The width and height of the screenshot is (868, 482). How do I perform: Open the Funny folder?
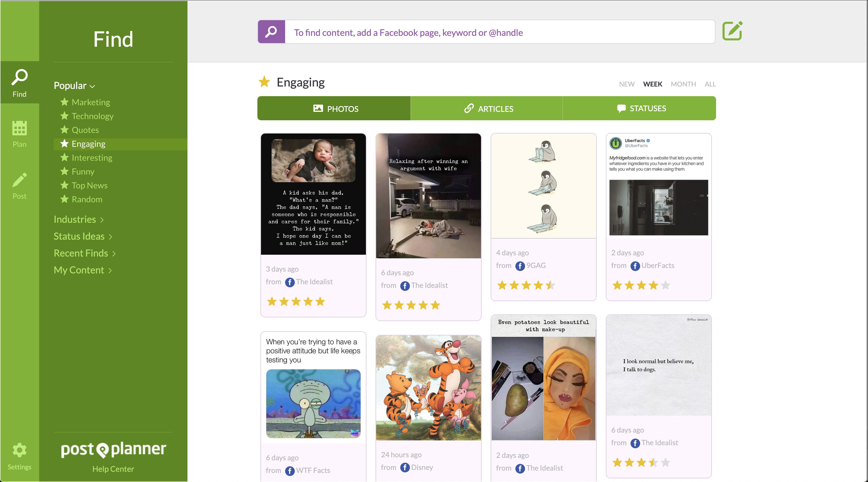[83, 172]
